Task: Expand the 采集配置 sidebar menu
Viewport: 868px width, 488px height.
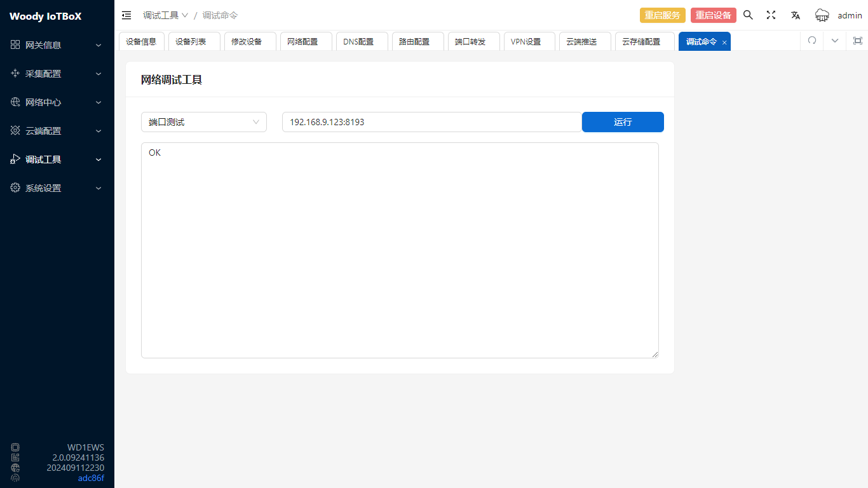Action: (57, 74)
